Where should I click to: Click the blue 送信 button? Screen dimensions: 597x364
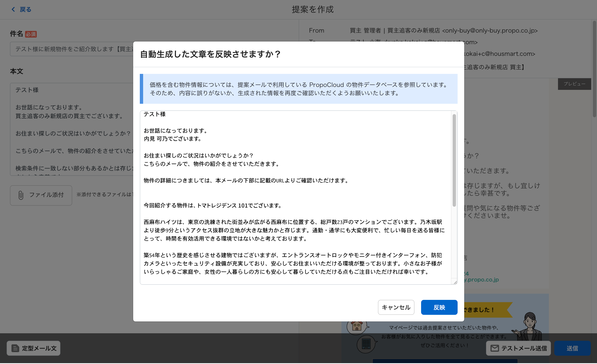[572, 348]
